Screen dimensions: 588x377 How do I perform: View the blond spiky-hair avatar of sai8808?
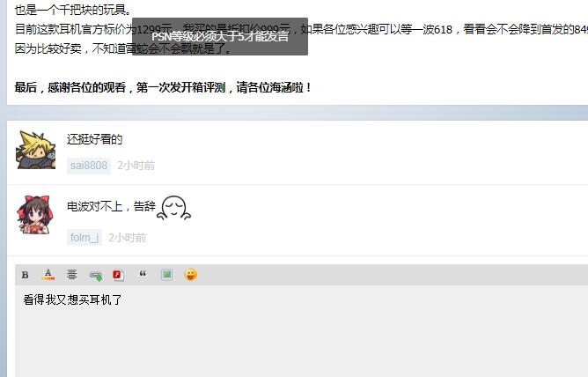coord(35,150)
